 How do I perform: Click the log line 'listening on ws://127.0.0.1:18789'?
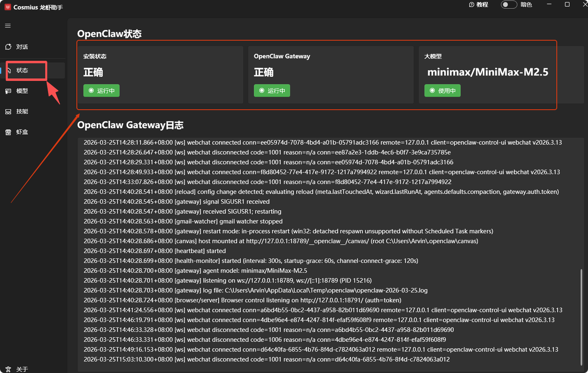[x=227, y=280]
